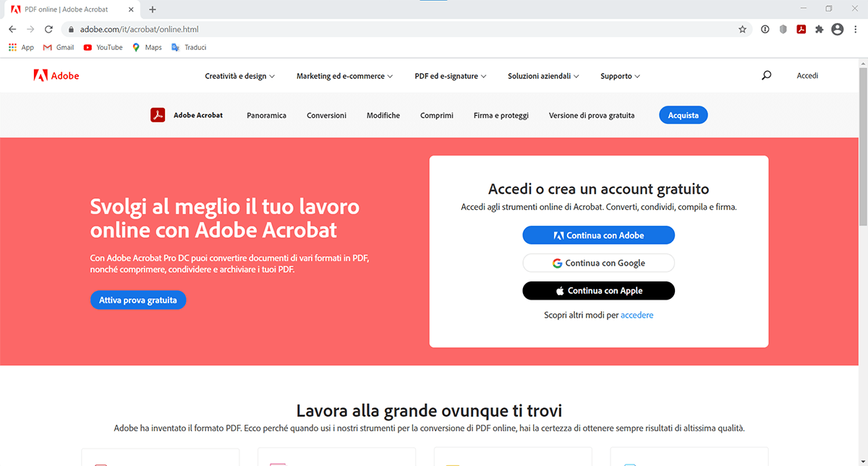Reload the page with refresh icon
The height and width of the screenshot is (466, 868).
click(48, 30)
